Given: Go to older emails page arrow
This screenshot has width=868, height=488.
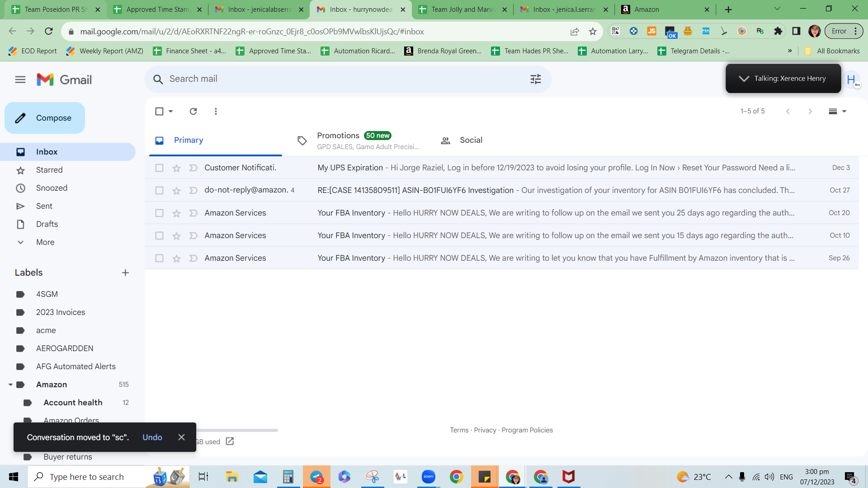Looking at the screenshot, I should pos(810,111).
